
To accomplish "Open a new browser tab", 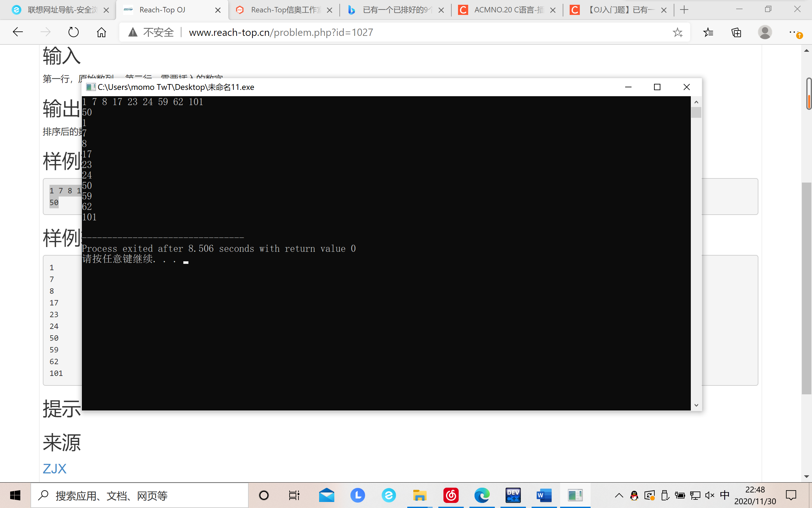I will (x=684, y=10).
